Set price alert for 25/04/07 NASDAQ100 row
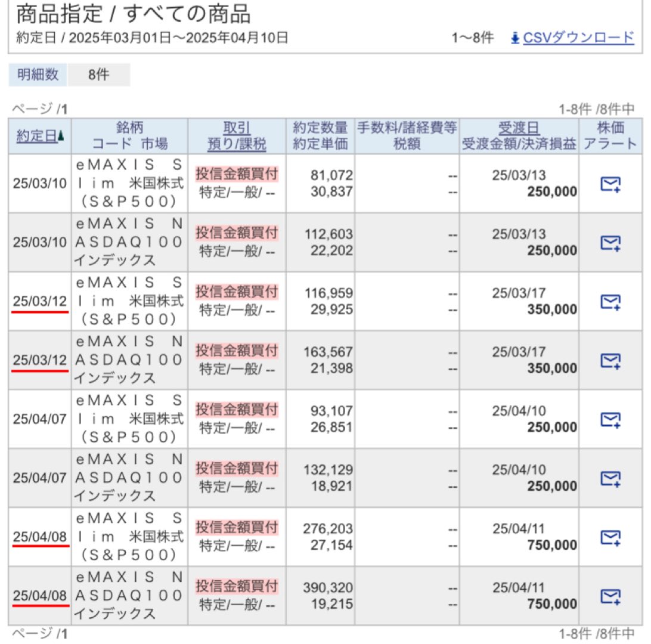 (610, 478)
